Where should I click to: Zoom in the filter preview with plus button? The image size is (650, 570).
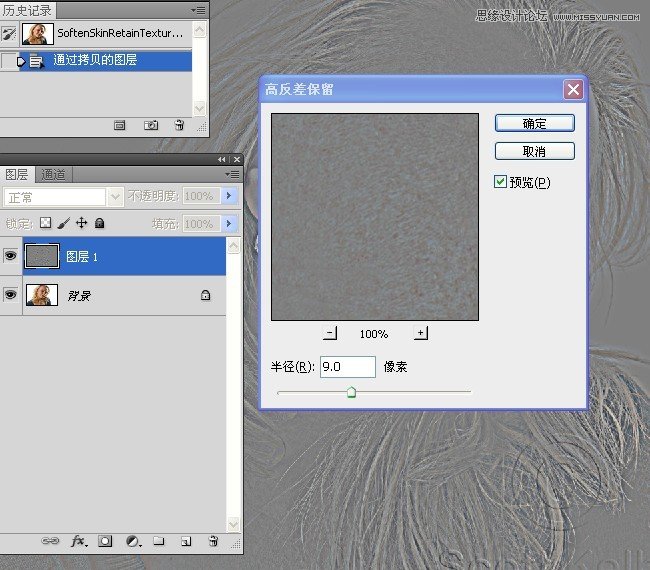pos(421,333)
